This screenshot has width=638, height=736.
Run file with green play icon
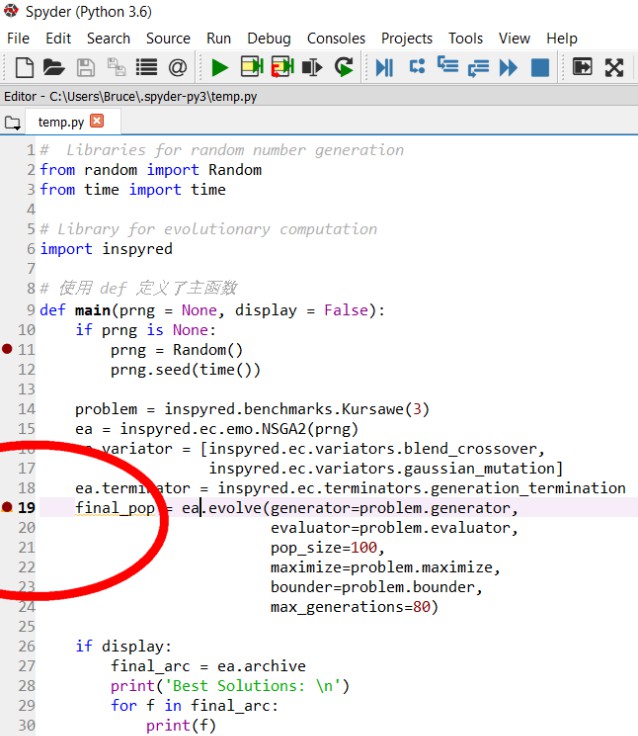click(x=219, y=67)
